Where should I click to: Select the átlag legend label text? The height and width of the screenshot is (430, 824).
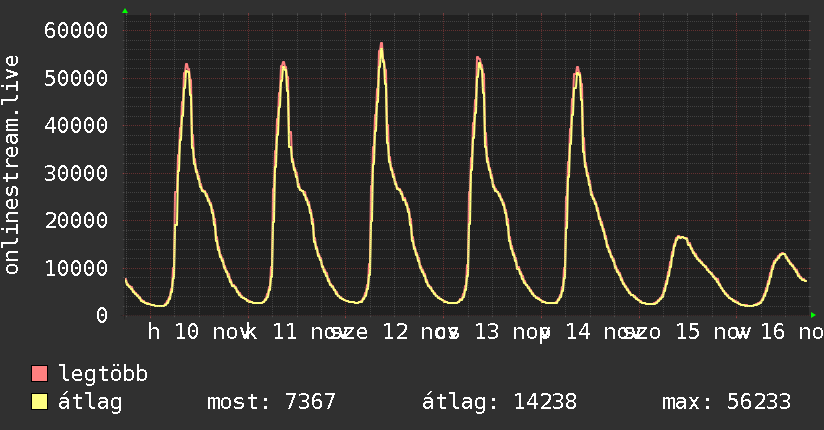coord(90,403)
